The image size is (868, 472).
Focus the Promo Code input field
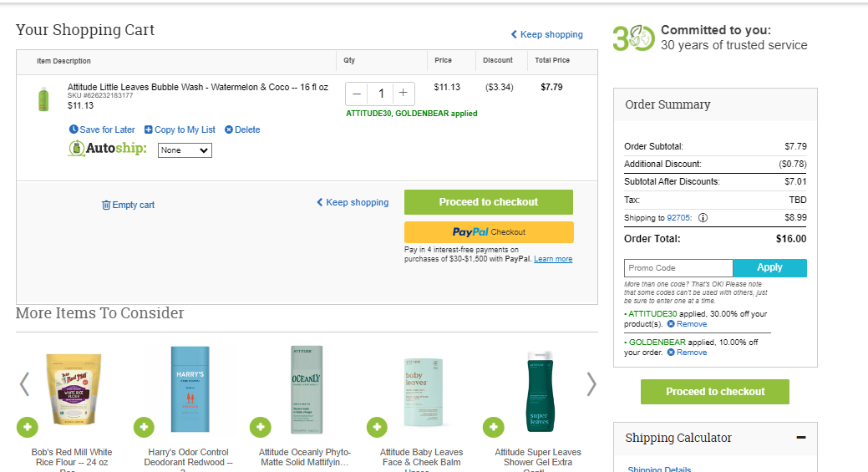coord(678,268)
